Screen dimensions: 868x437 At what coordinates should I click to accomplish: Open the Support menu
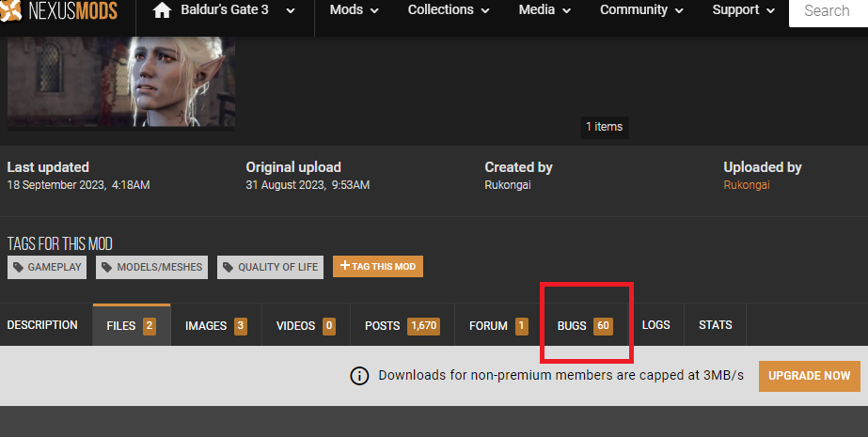click(x=744, y=10)
